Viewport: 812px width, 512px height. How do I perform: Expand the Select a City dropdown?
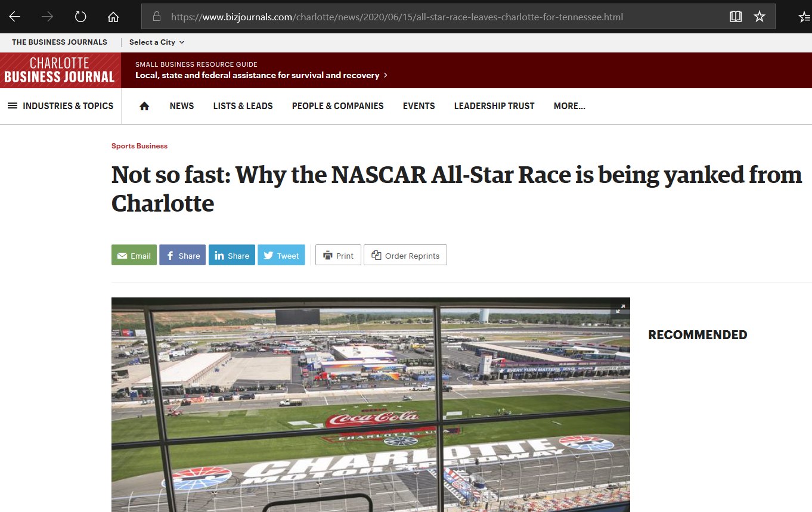tap(157, 42)
